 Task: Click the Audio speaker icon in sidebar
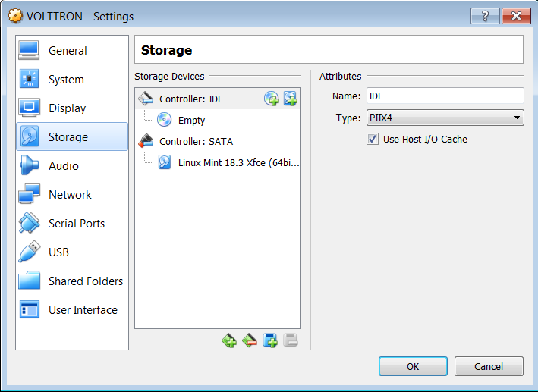tap(29, 165)
